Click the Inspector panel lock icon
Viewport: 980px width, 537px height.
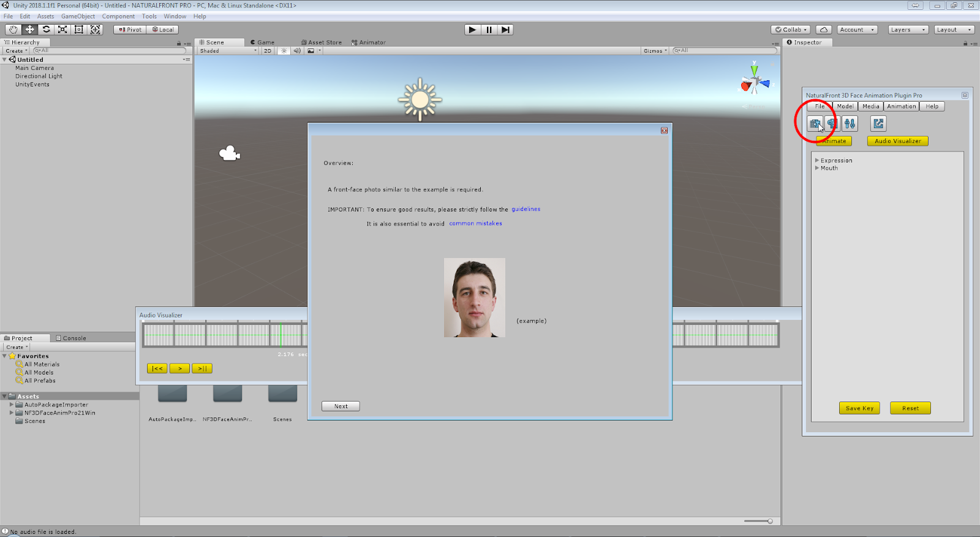(x=965, y=43)
